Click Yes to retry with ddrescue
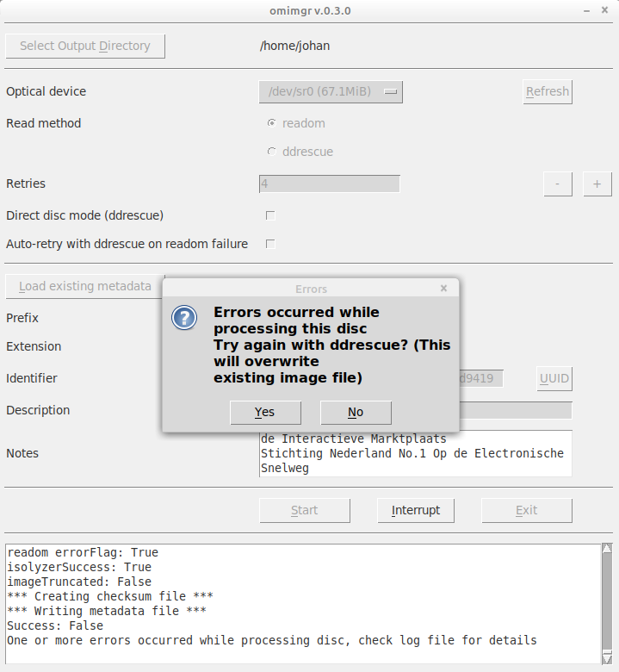Image resolution: width=619 pixels, height=672 pixels. [265, 413]
